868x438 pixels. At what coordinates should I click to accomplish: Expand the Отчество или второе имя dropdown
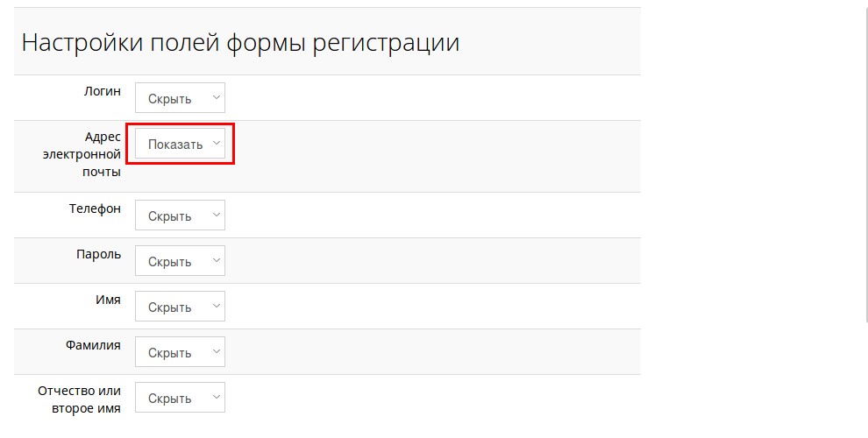point(180,398)
